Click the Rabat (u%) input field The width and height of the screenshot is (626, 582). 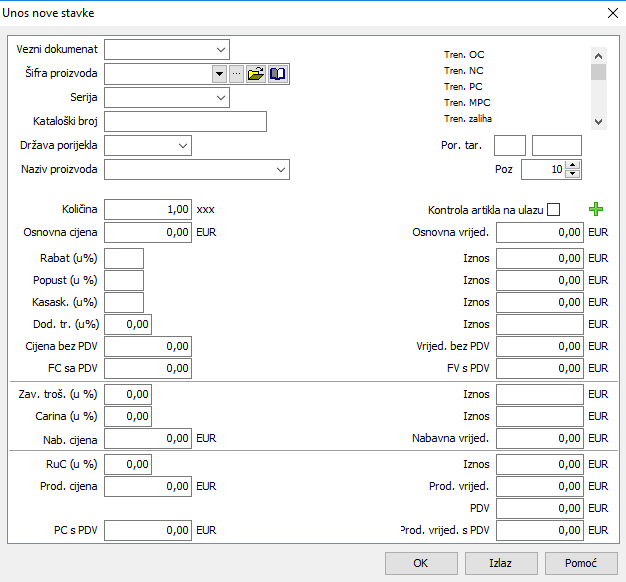124,258
